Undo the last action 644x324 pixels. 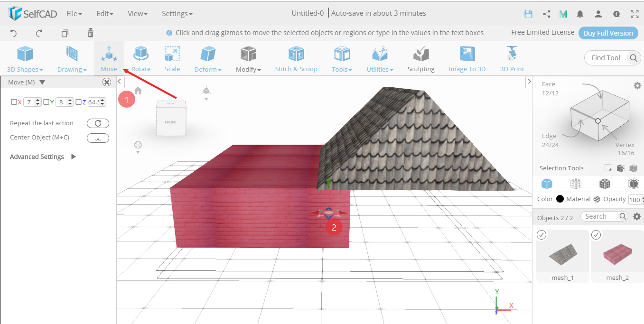click(x=13, y=33)
